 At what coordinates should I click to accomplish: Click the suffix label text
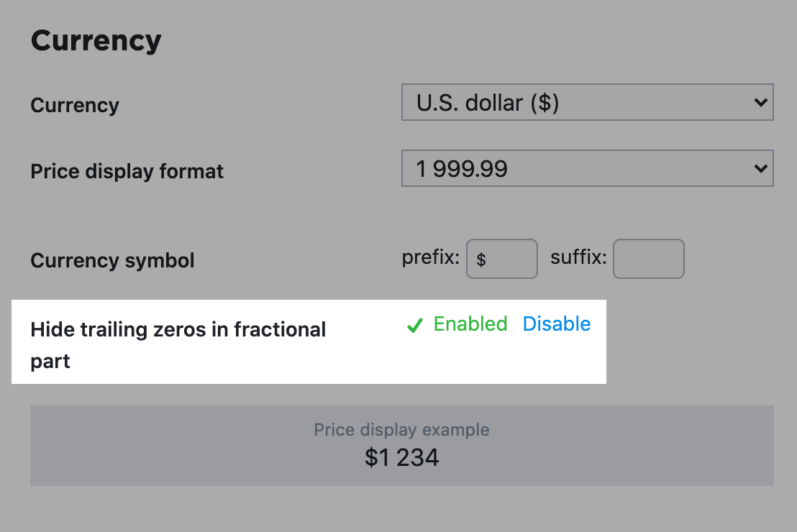coord(578,256)
